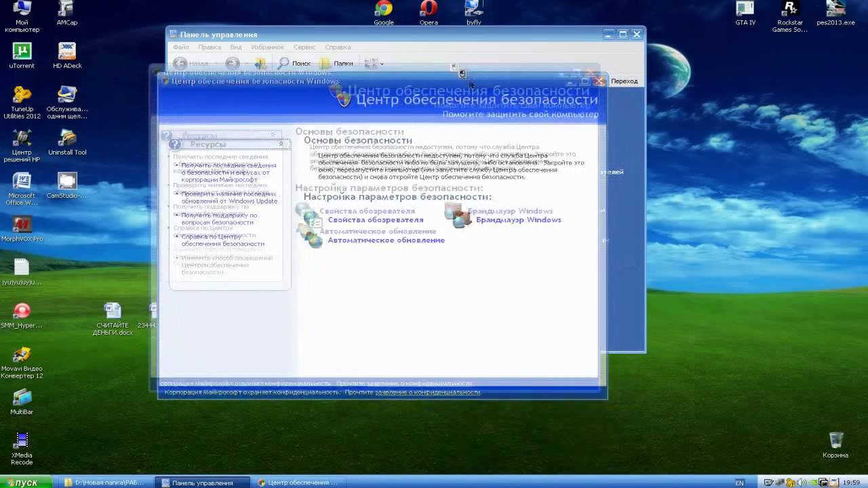Open the Файл menu
Viewport: 868px width, 488px height.
click(181, 47)
